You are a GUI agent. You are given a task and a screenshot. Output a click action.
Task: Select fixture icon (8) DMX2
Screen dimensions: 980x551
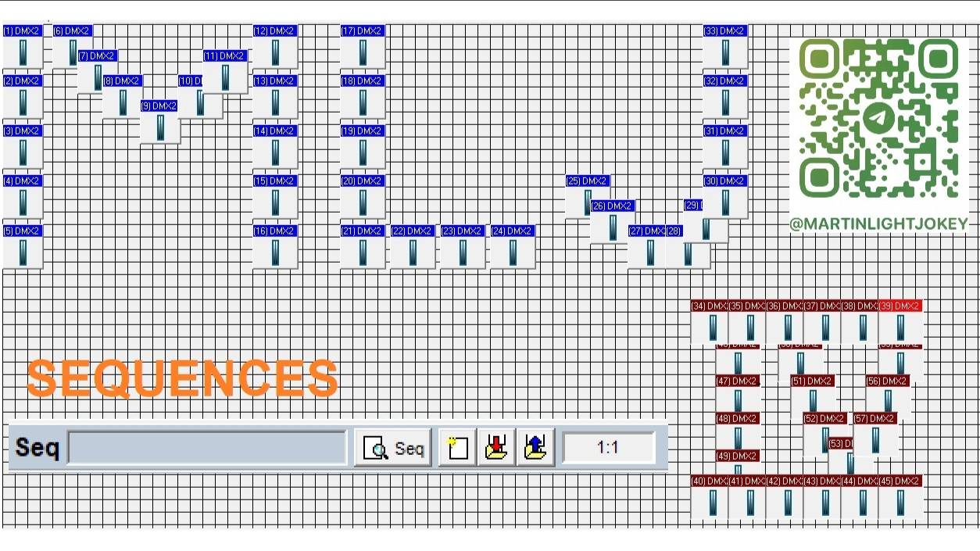123,97
